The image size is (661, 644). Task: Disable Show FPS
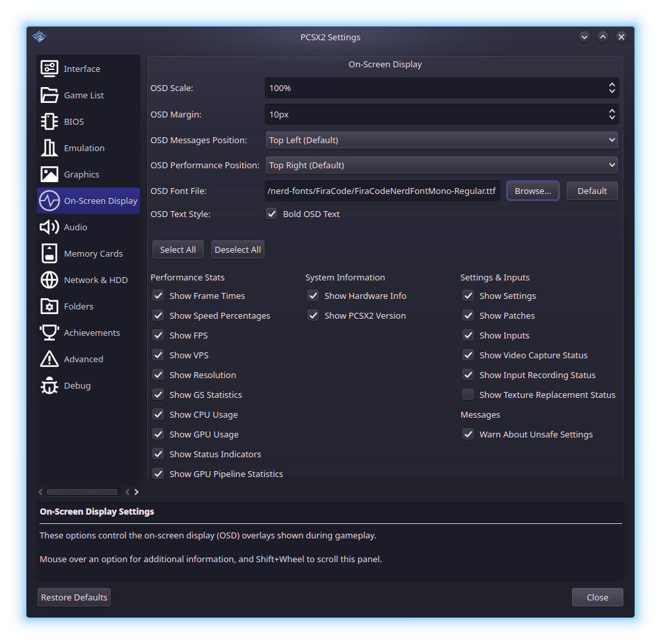point(158,335)
